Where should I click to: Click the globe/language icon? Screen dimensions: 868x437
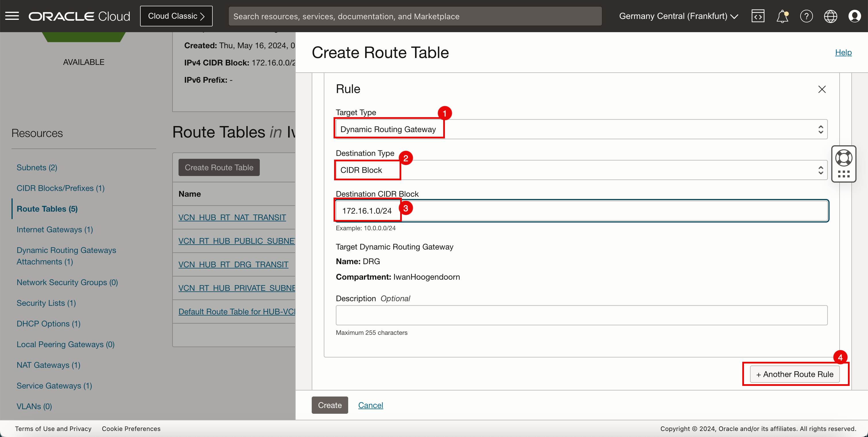(831, 16)
